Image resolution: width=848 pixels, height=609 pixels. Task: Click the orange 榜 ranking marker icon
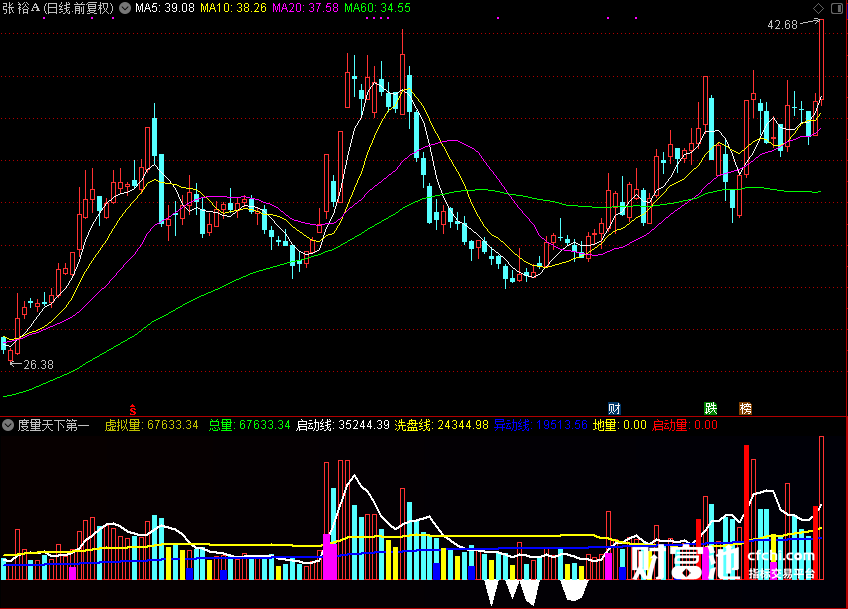tap(745, 408)
